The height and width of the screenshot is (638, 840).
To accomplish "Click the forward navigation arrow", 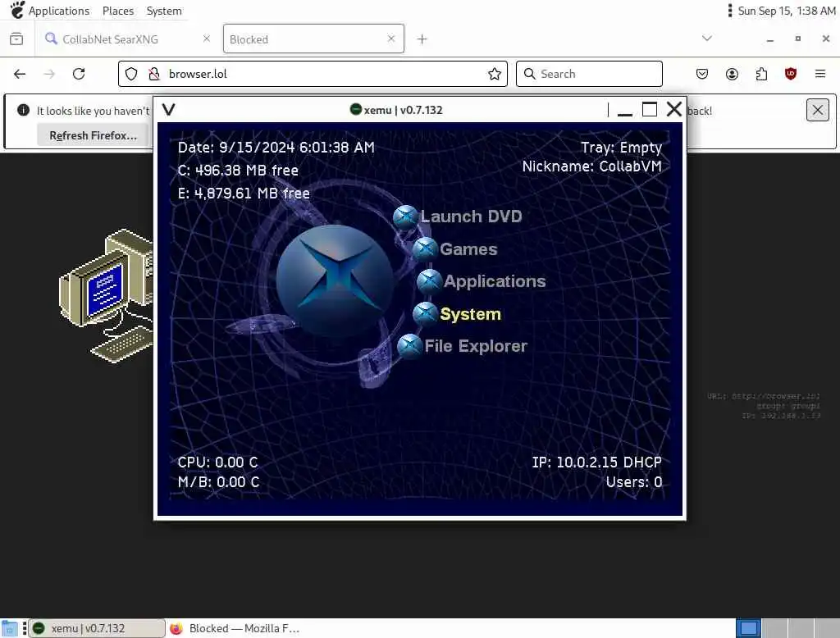I will (49, 74).
